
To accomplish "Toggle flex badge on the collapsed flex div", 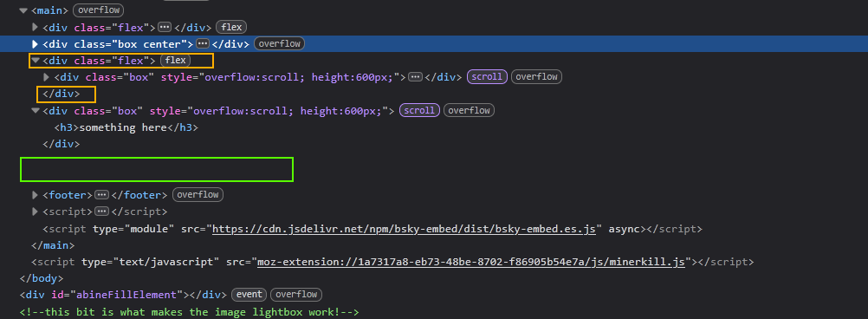I will [230, 27].
